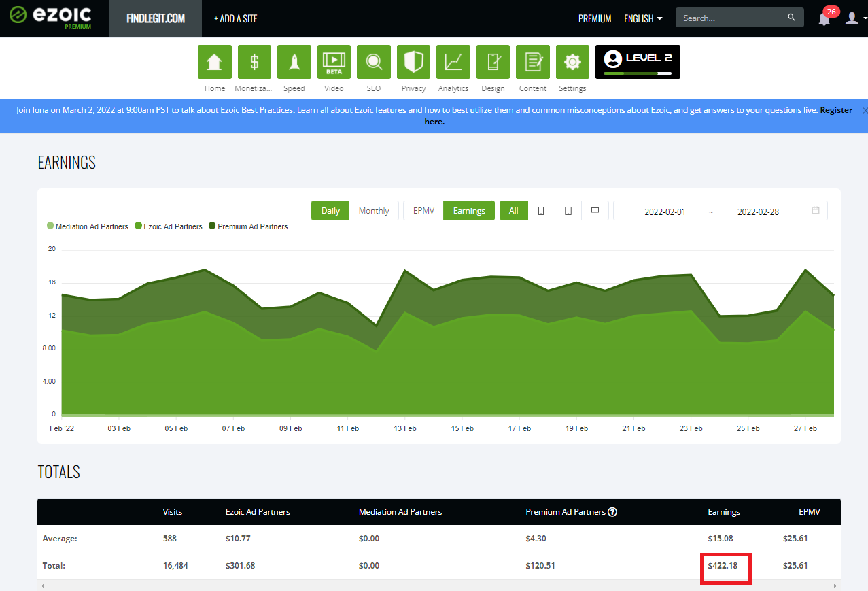Viewport: 868px width, 591px height.
Task: Click the search magnifier icon
Action: pos(791,18)
